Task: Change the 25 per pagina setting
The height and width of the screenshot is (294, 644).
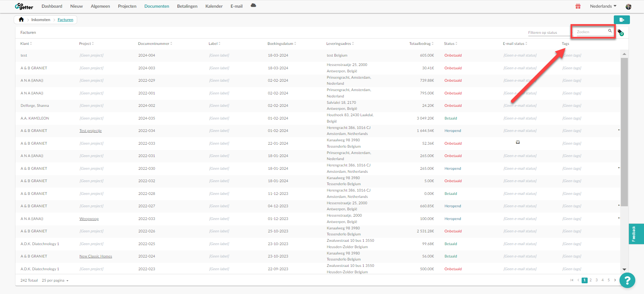Action: pos(55,280)
